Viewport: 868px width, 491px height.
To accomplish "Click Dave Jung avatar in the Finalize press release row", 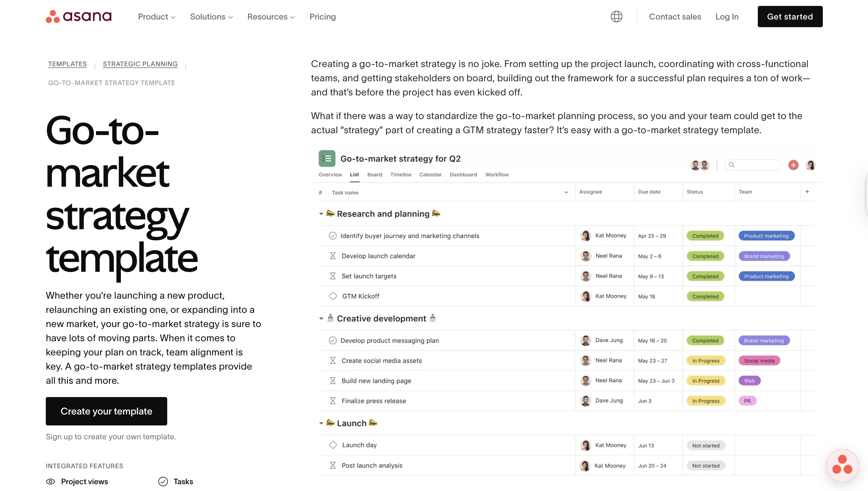I will tap(585, 401).
